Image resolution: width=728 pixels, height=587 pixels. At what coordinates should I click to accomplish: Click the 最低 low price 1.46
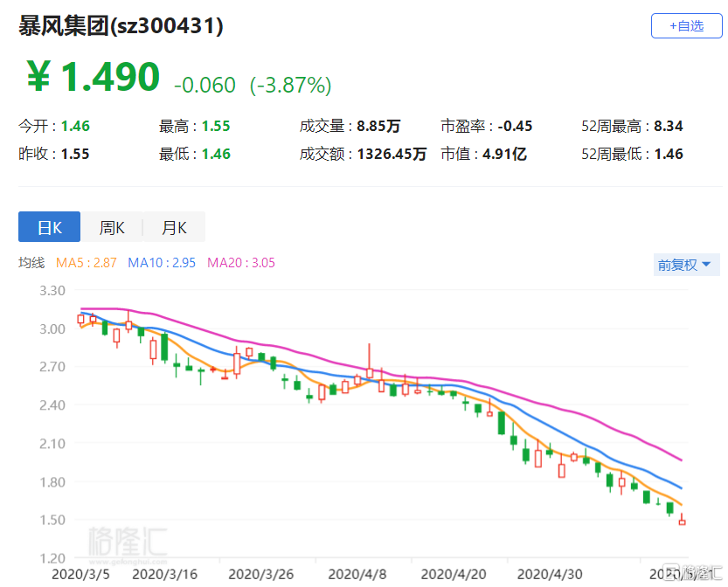(216, 154)
